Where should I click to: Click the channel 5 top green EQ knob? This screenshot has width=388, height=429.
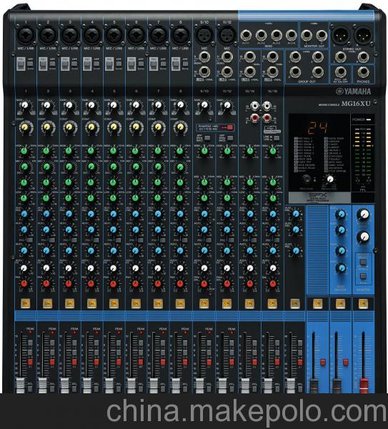[x=113, y=151]
